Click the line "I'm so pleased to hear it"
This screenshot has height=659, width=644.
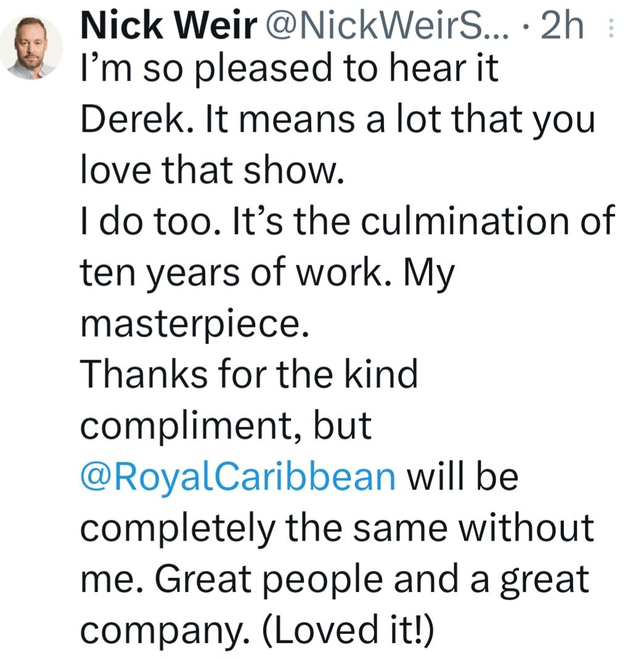click(290, 68)
